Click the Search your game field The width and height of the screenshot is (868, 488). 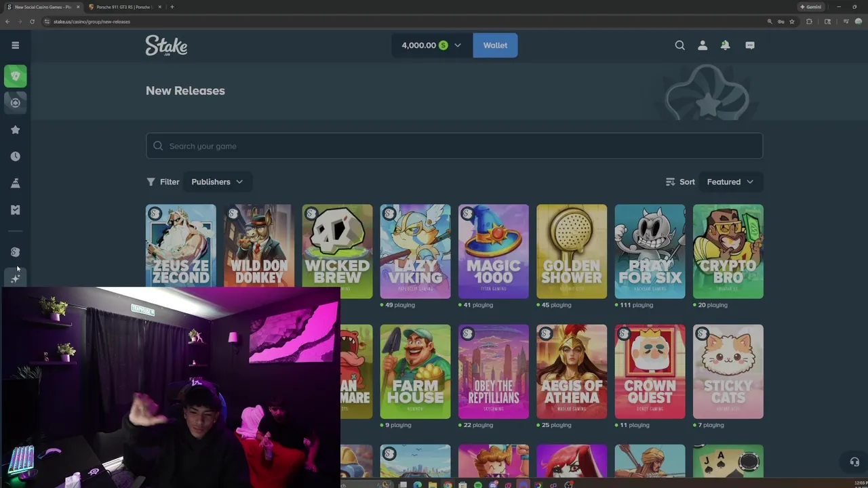point(454,146)
